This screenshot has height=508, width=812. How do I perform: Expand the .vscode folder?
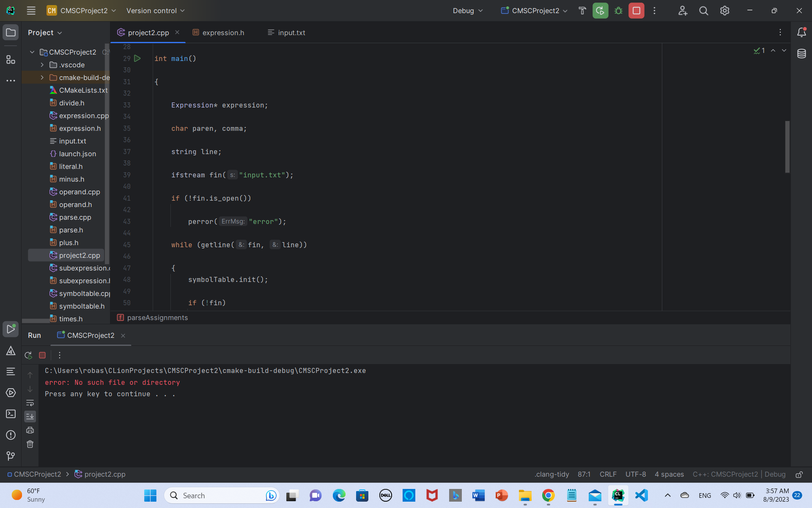pos(42,65)
